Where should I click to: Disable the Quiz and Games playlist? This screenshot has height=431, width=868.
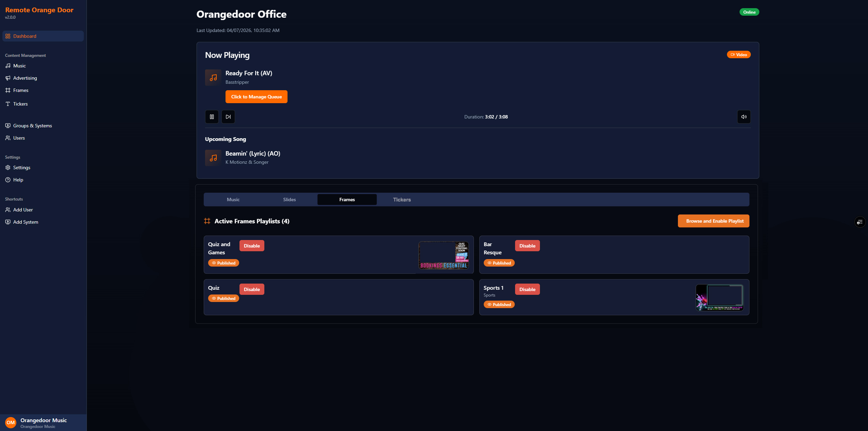[252, 246]
